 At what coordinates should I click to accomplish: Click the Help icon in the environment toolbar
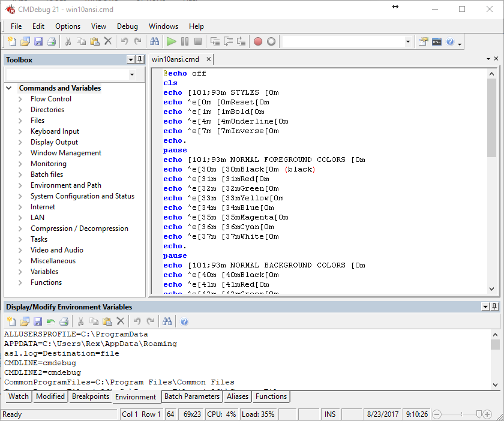pyautogui.click(x=184, y=321)
